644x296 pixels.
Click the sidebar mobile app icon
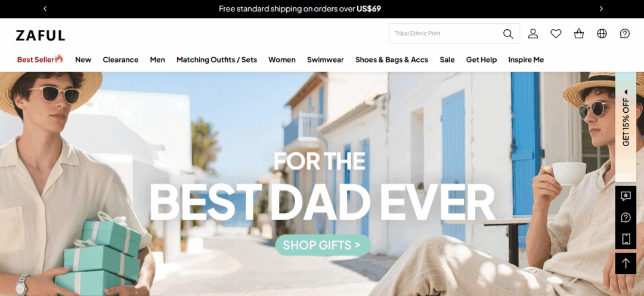(x=626, y=239)
